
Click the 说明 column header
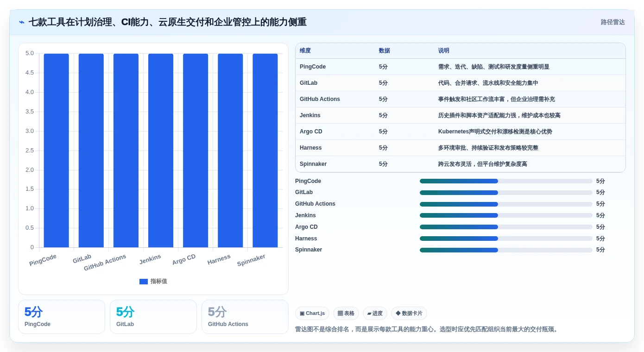coord(444,51)
